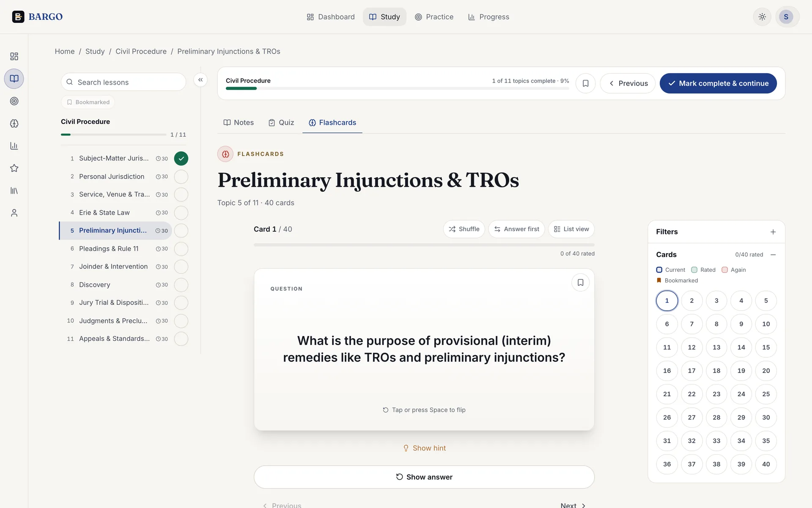The image size is (812, 508).
Task: Click the card progress bar under Card 1/40
Action: click(x=424, y=245)
